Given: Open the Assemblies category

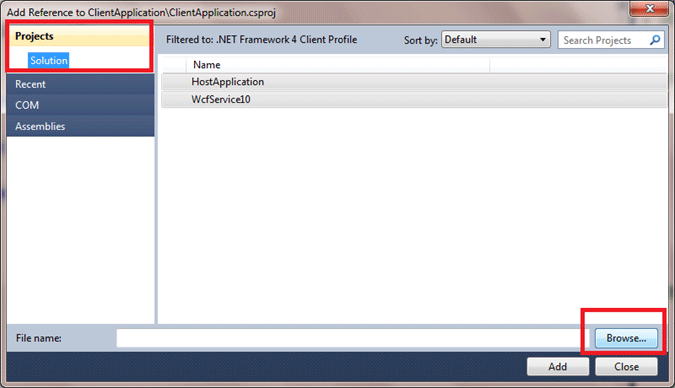Looking at the screenshot, I should click(81, 126).
